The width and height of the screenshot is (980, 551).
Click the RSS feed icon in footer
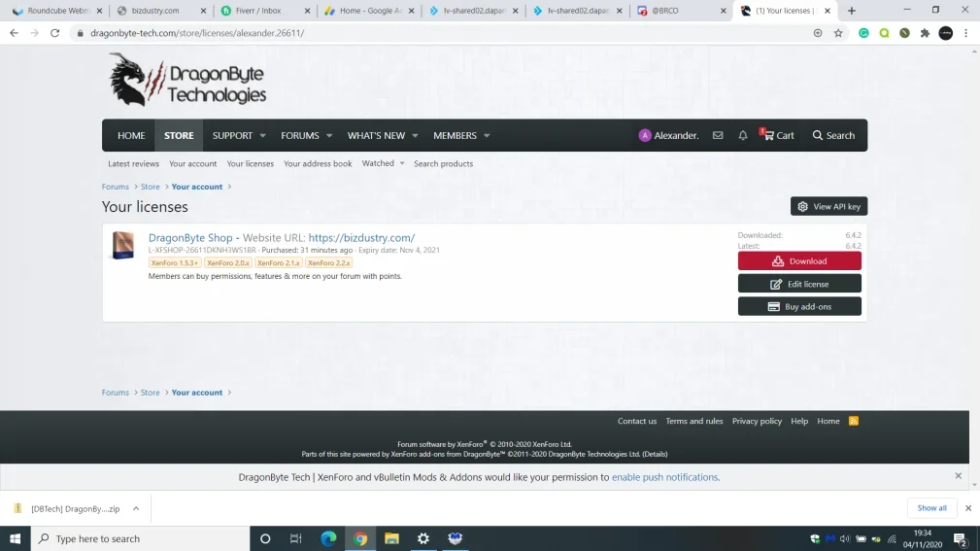coord(853,421)
